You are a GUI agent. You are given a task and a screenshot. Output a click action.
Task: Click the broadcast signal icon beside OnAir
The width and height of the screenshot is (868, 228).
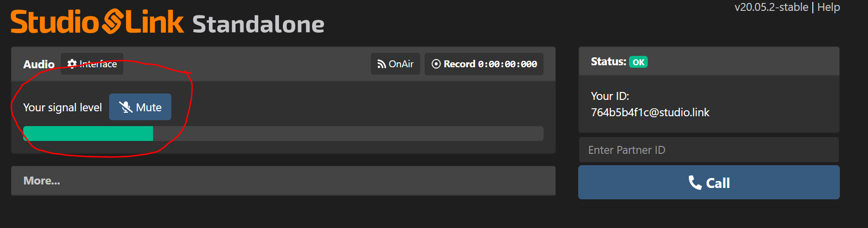coord(381,64)
